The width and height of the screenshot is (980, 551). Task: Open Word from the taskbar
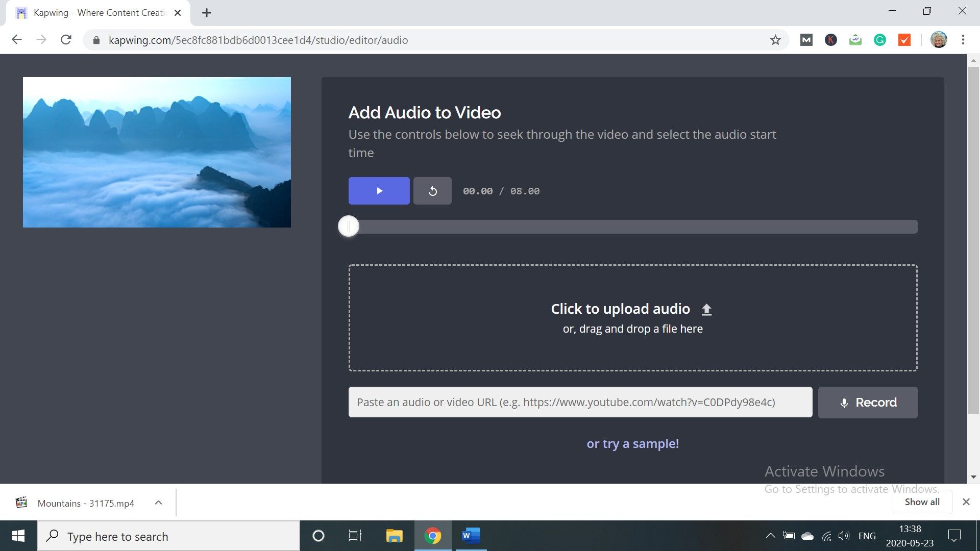tap(471, 536)
